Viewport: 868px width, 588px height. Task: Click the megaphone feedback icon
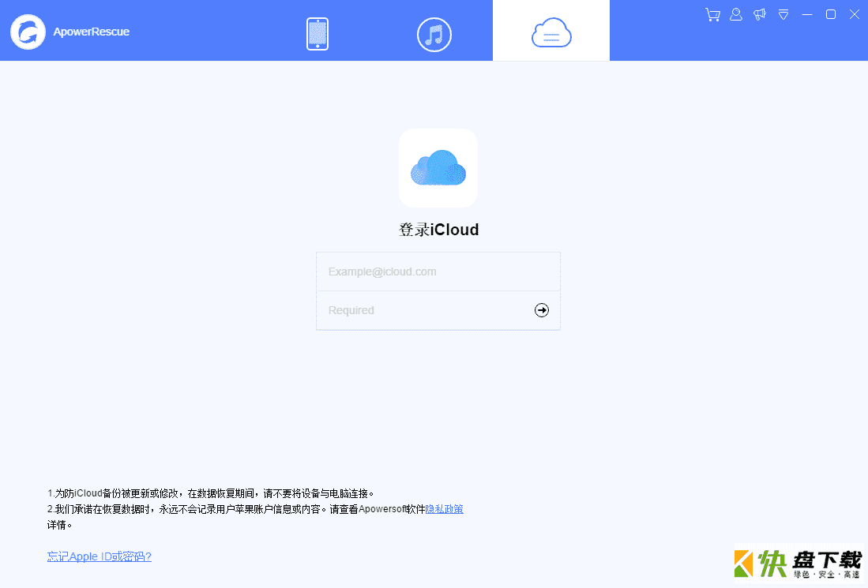(760, 14)
